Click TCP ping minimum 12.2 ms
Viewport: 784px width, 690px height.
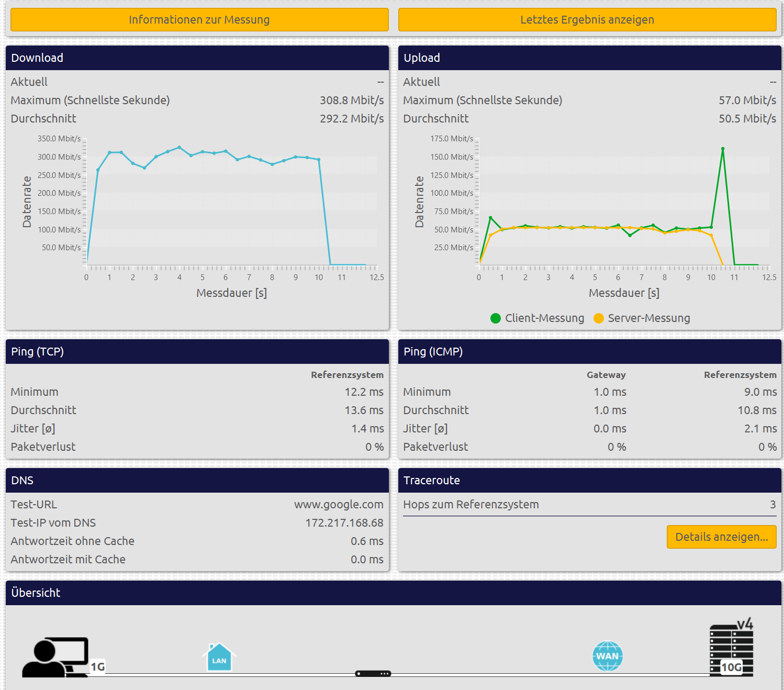click(x=364, y=392)
